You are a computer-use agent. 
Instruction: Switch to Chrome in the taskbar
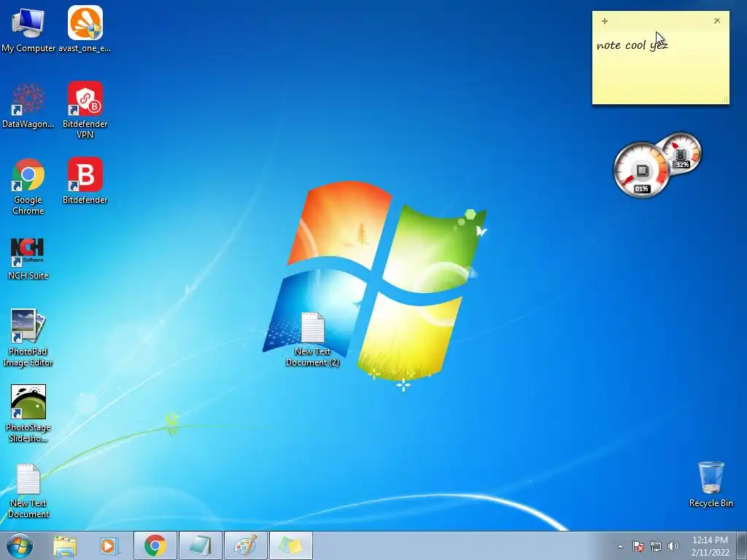pyautogui.click(x=155, y=545)
